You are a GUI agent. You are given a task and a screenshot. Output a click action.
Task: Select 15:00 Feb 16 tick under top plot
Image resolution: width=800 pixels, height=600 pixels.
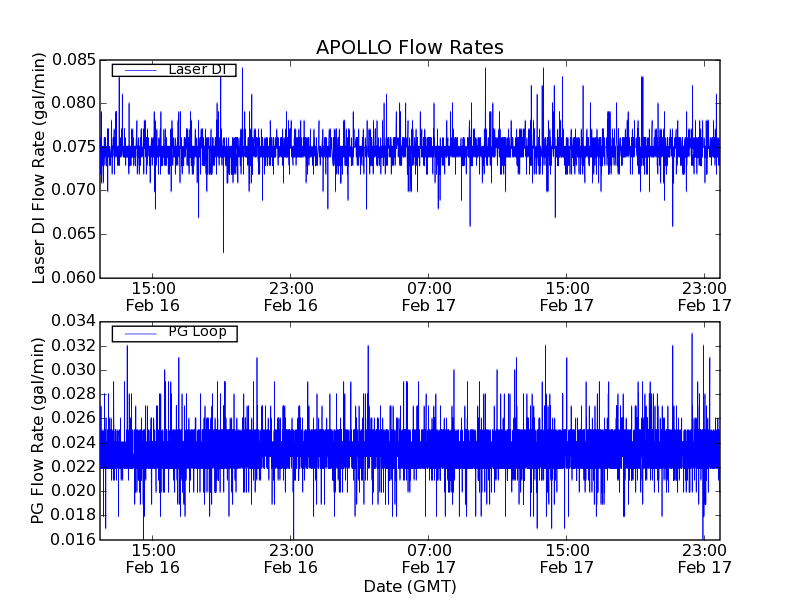pos(152,296)
